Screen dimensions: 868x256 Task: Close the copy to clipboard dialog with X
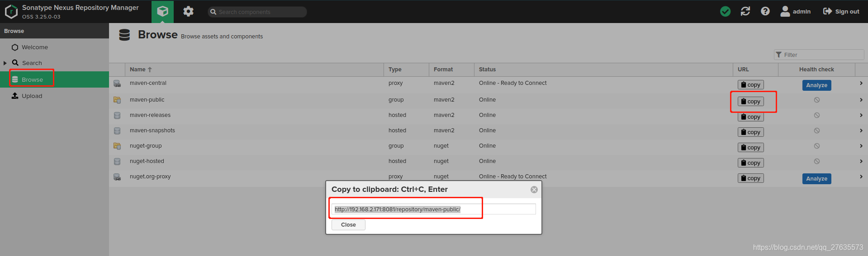coord(534,190)
